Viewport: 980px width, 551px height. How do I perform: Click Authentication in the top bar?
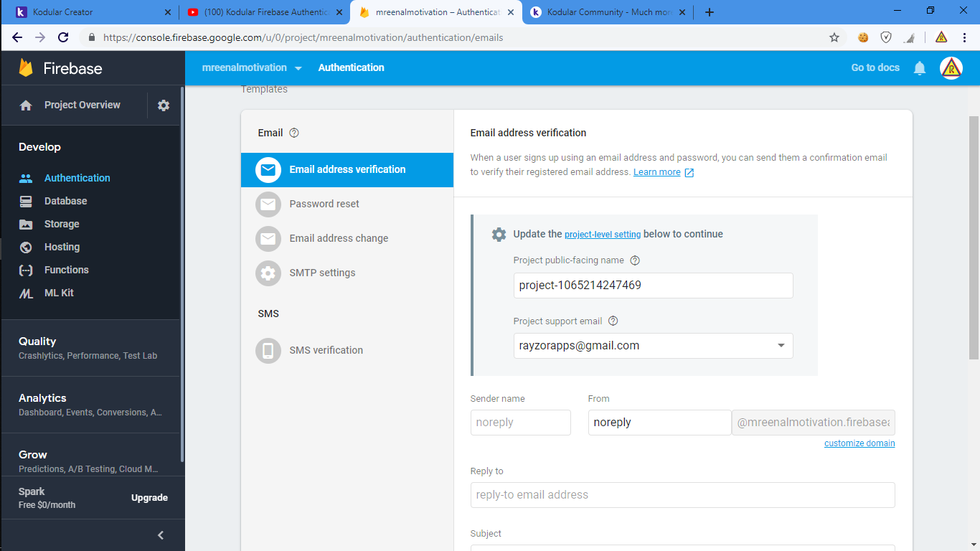(352, 67)
